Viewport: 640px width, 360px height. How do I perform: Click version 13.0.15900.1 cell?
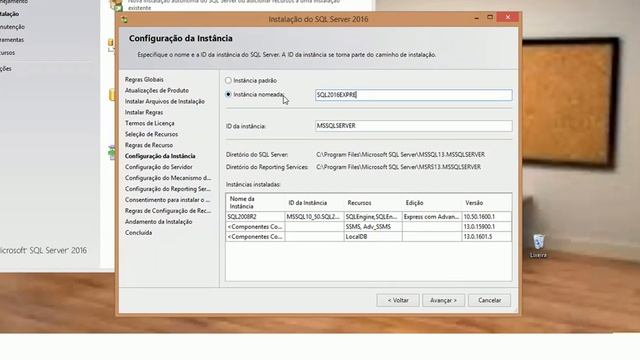486,227
